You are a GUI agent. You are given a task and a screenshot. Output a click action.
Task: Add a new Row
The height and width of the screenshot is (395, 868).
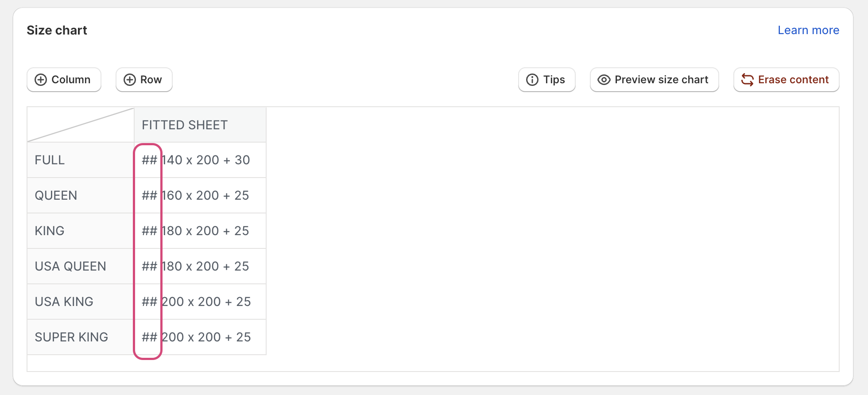point(144,80)
